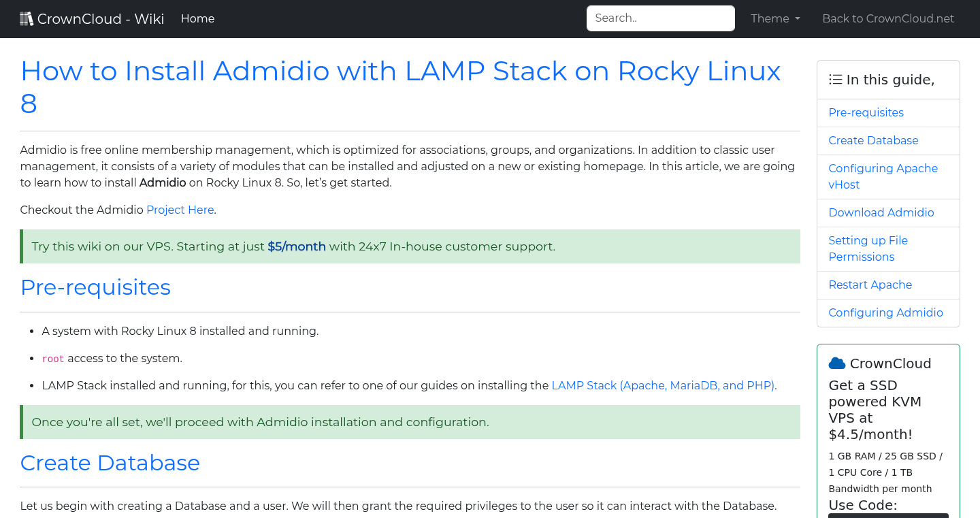Select Home in the navigation bar

197,18
